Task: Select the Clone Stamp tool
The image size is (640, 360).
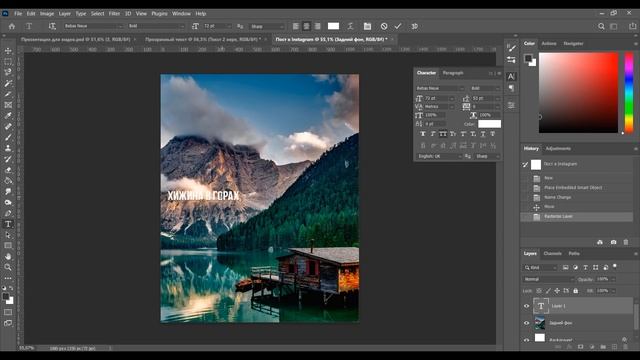Action: [x=8, y=148]
